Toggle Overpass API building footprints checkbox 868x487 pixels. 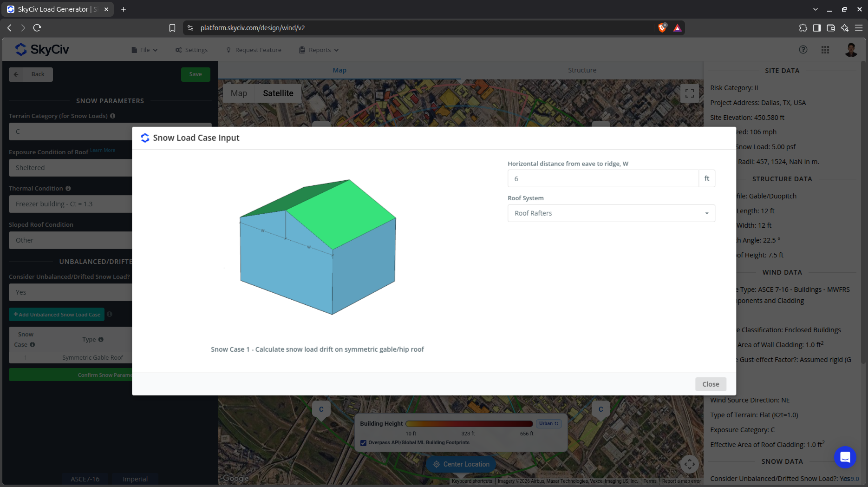tap(363, 443)
